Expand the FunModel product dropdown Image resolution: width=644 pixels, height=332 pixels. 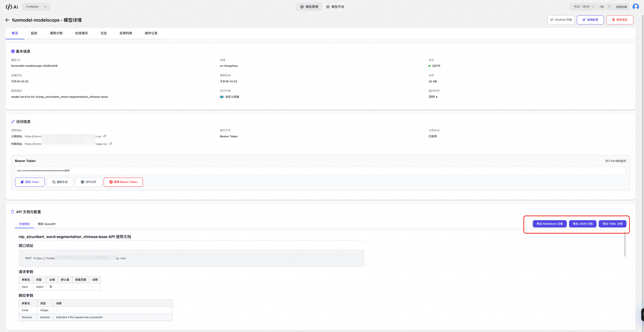click(36, 7)
